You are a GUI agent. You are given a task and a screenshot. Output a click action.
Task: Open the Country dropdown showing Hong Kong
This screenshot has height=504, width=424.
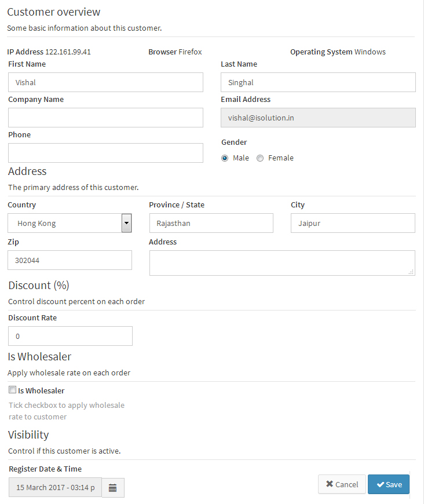[x=64, y=223]
